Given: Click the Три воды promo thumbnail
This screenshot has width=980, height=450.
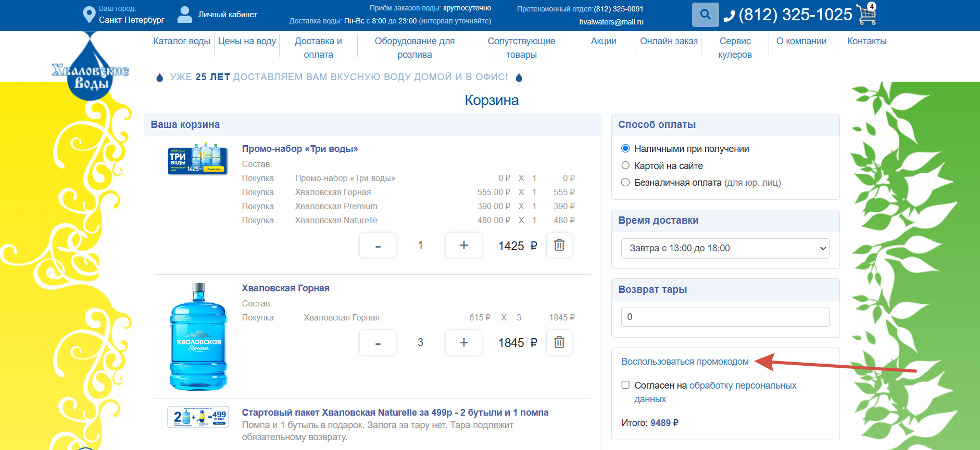Looking at the screenshot, I should pos(198,159).
